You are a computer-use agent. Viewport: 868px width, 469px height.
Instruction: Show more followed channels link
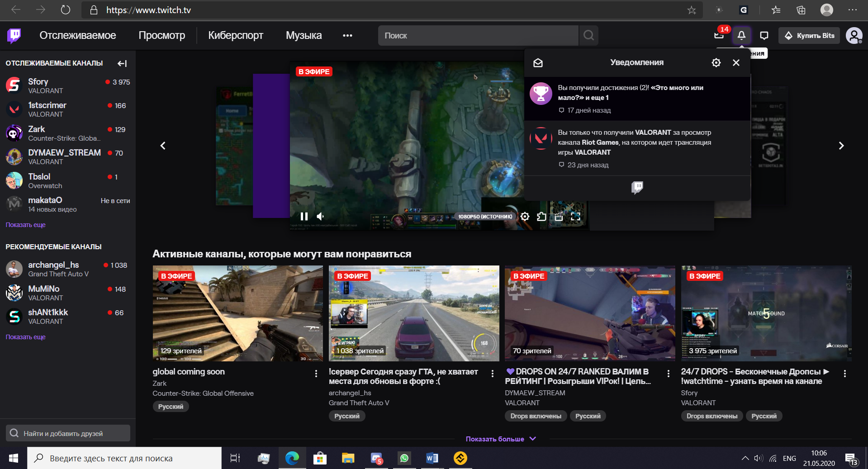25,225
